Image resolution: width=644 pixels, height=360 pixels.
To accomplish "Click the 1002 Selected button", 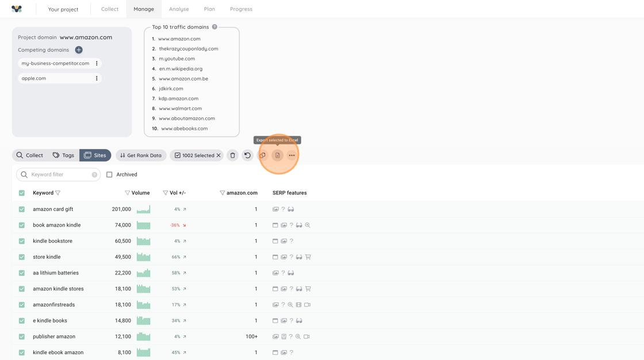I will click(196, 155).
